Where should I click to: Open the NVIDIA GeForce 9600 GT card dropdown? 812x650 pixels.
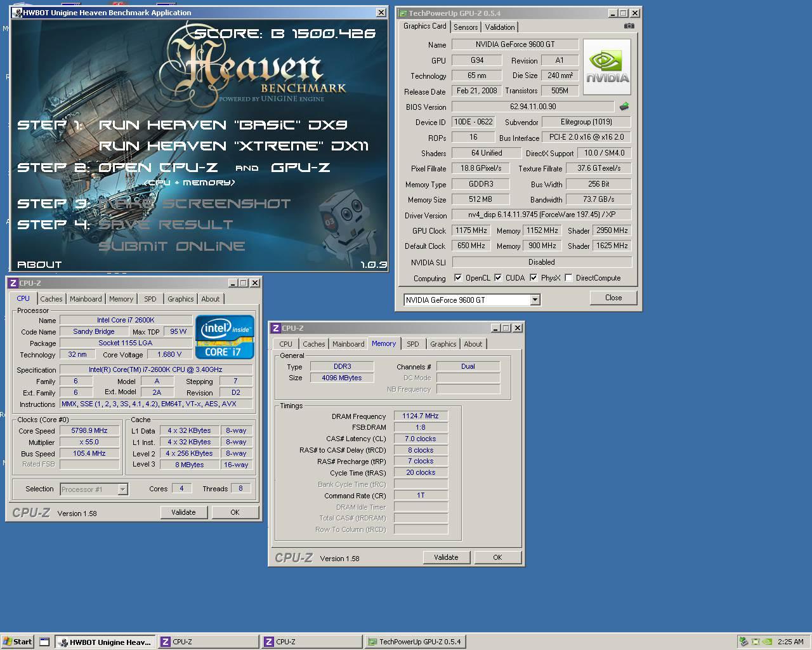click(x=535, y=300)
